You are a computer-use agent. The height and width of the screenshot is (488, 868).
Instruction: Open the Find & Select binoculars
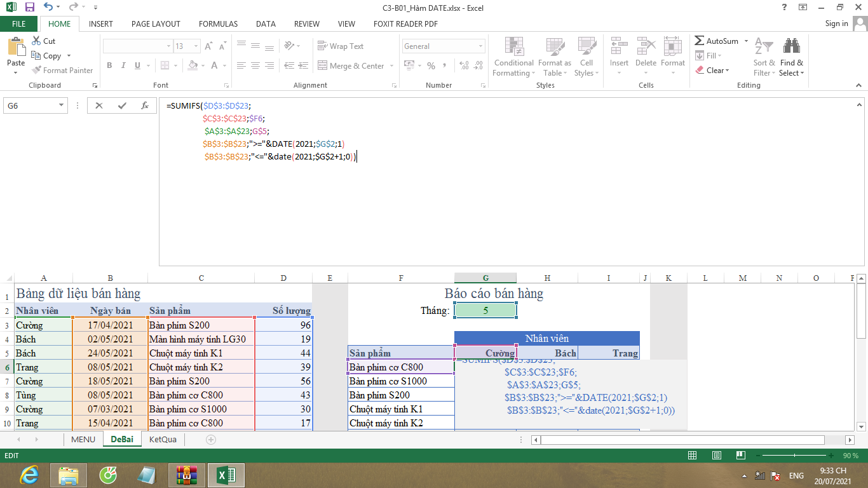(x=791, y=47)
